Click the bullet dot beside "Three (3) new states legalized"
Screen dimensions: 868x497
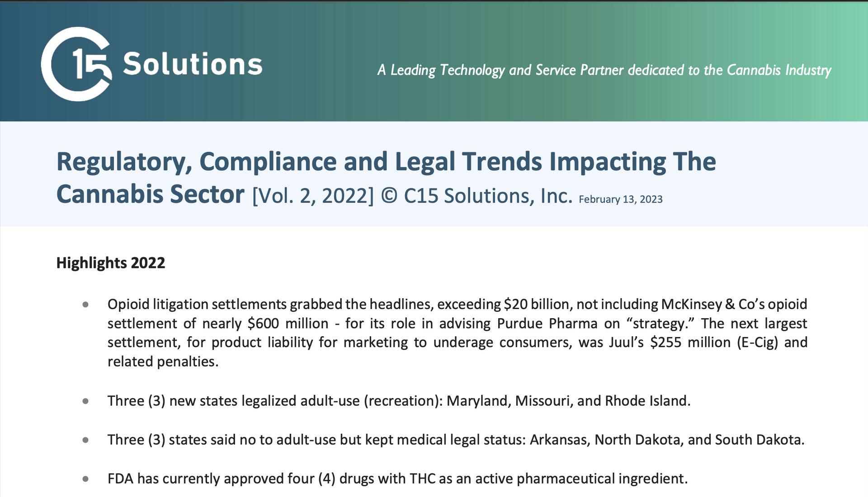[85, 401]
